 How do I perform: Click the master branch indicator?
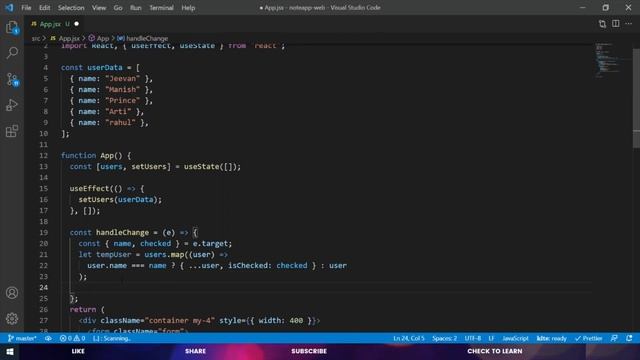tap(22, 338)
